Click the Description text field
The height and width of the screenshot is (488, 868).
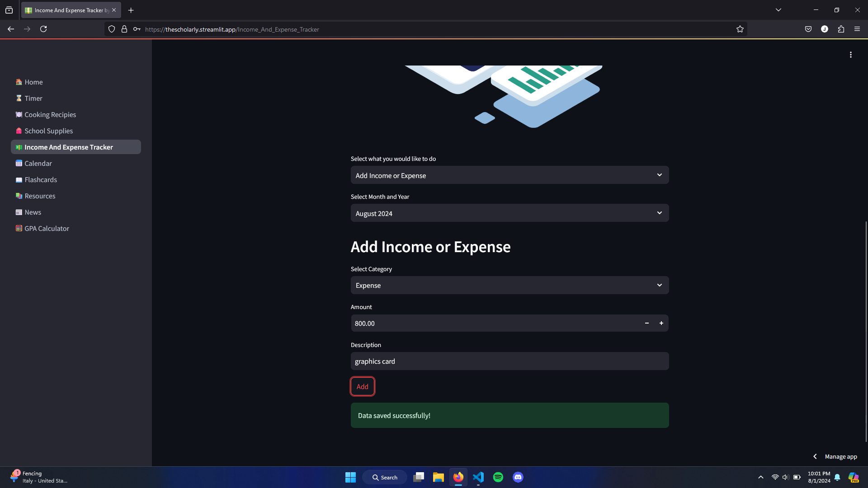[x=509, y=361]
